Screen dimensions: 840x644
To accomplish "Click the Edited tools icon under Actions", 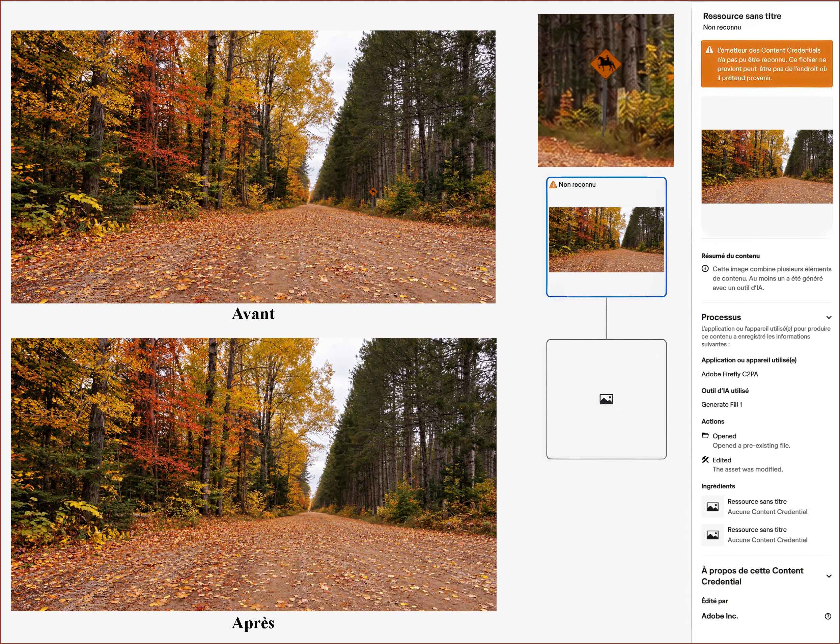I will coord(705,460).
